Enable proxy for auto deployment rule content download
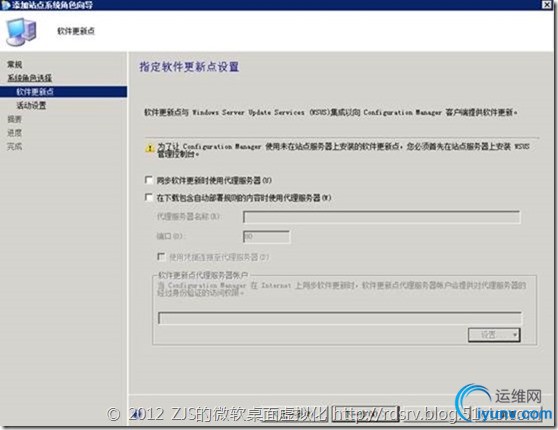The height and width of the screenshot is (430, 558). 149,197
